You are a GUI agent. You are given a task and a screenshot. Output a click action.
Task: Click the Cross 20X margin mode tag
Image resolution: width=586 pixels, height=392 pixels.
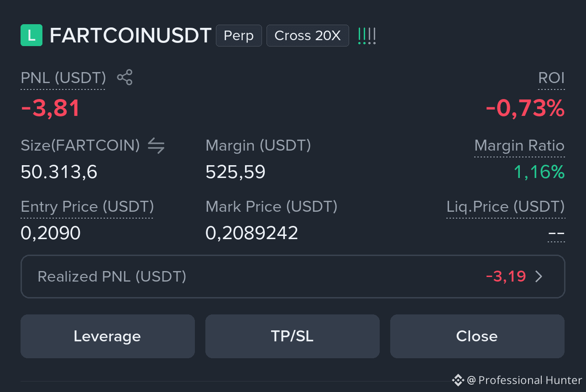click(x=308, y=36)
